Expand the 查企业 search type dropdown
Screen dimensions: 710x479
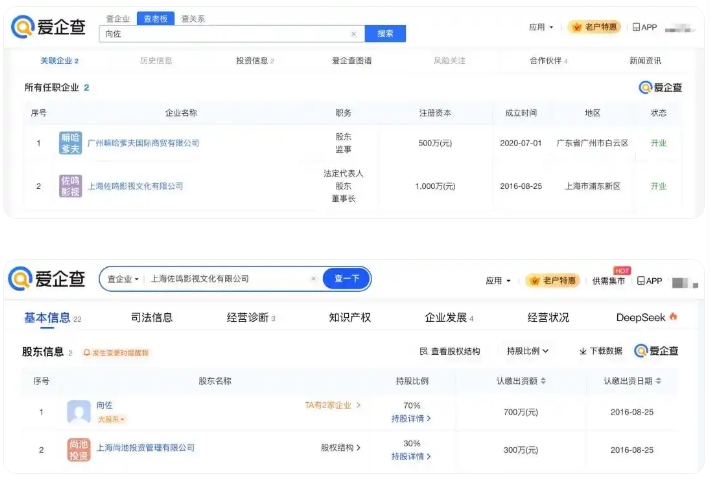pyautogui.click(x=122, y=279)
